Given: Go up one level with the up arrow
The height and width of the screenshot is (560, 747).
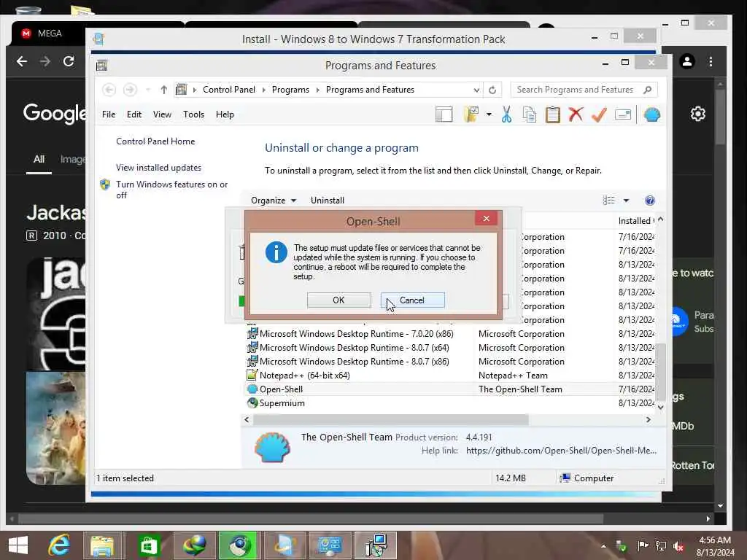Looking at the screenshot, I should (164, 90).
